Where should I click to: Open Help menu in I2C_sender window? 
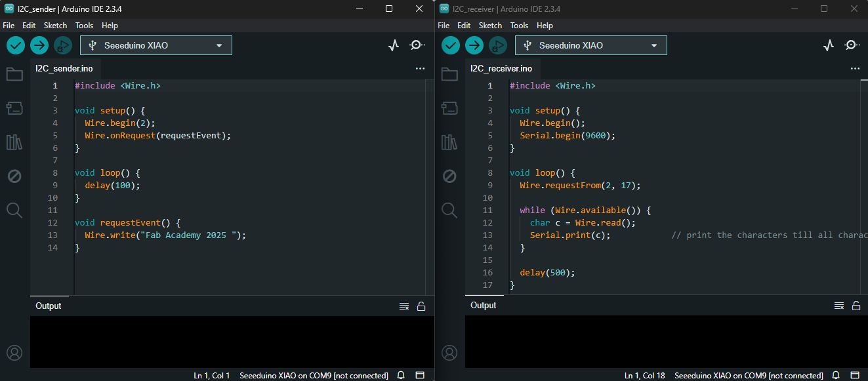pos(110,26)
